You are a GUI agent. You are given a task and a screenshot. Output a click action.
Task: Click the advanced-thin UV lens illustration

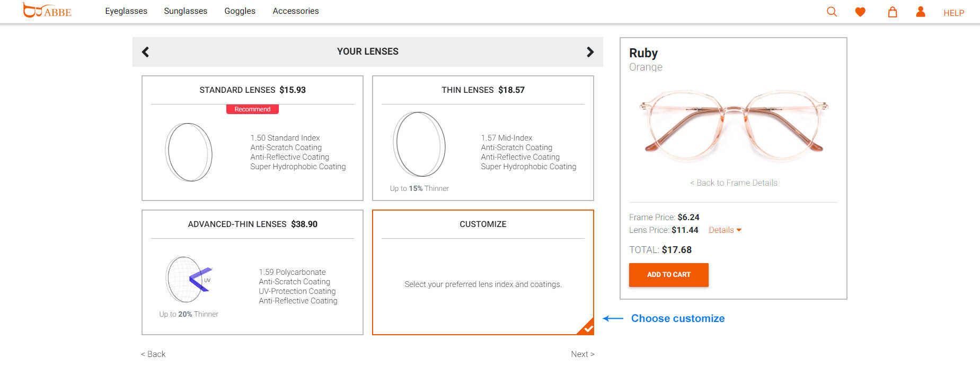[x=189, y=279]
